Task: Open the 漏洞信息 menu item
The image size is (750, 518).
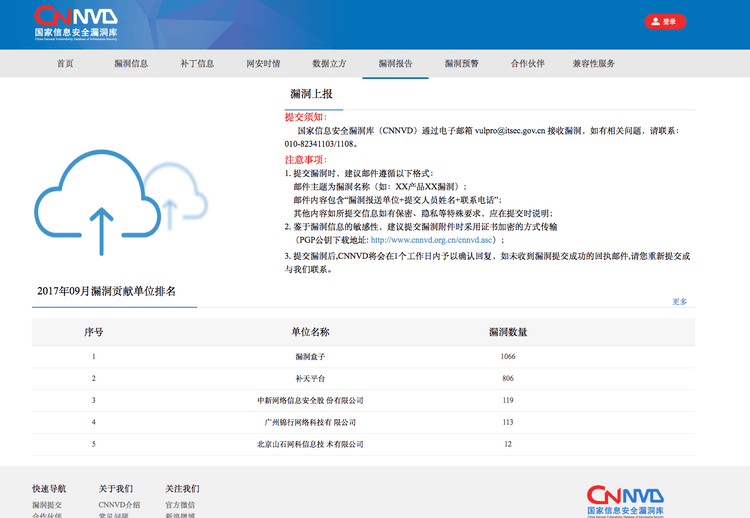Action: [x=131, y=63]
